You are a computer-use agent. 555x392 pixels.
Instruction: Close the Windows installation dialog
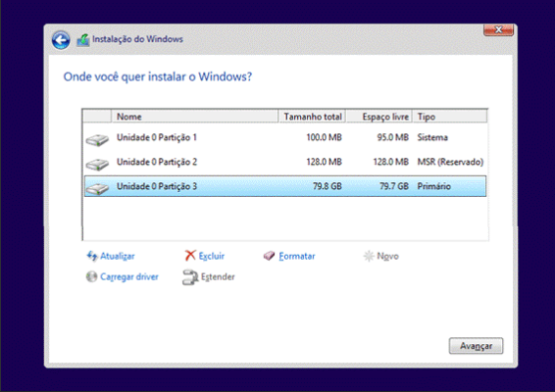tap(498, 30)
